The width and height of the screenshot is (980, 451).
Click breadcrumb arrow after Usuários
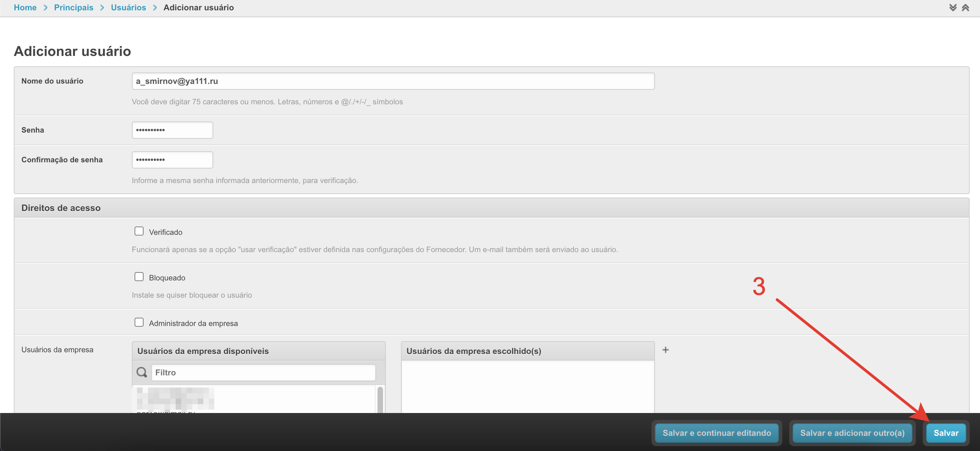pyautogui.click(x=155, y=8)
